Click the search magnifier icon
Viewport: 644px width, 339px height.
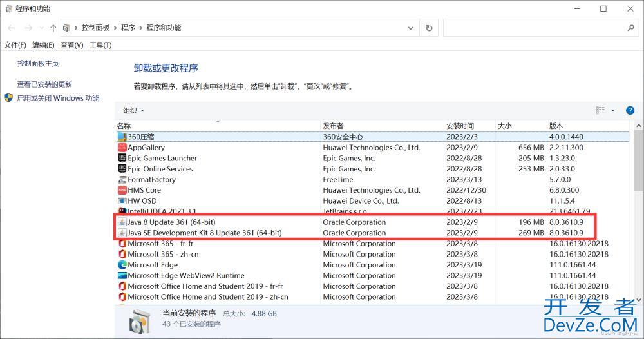click(631, 28)
